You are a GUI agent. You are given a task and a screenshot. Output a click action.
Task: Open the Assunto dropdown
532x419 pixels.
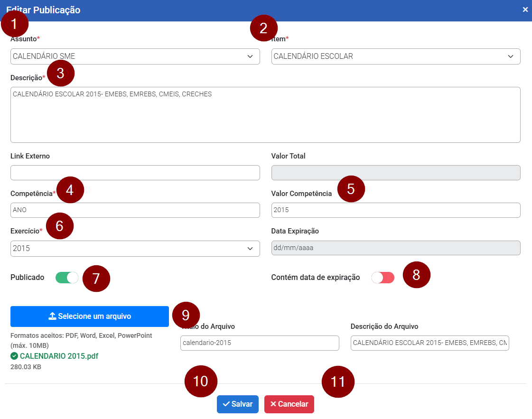point(135,56)
